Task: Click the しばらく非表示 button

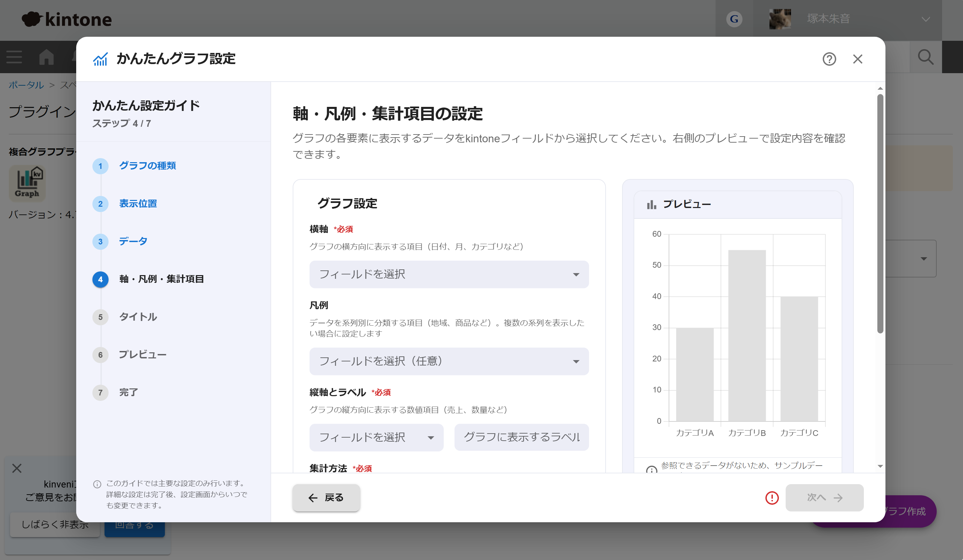Action: pyautogui.click(x=54, y=525)
